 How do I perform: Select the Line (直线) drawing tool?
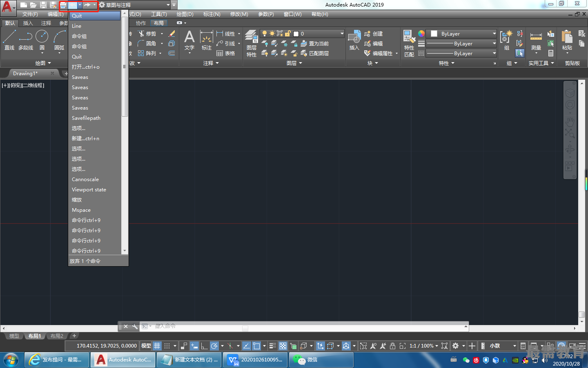9,40
